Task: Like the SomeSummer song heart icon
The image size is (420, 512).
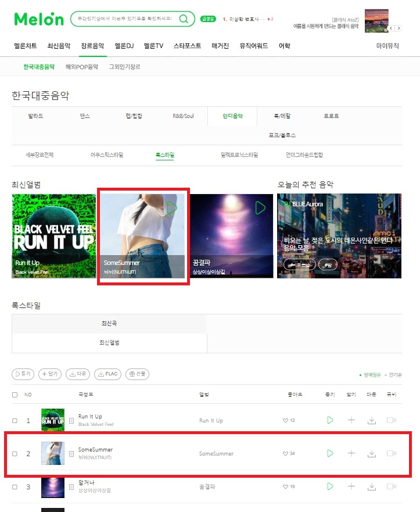Action: pos(285,453)
